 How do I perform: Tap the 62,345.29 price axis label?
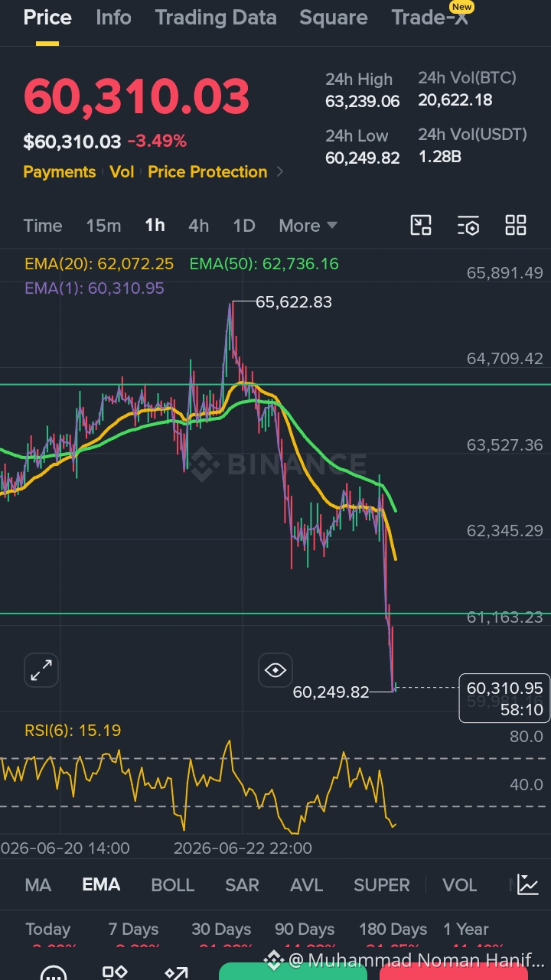click(505, 530)
